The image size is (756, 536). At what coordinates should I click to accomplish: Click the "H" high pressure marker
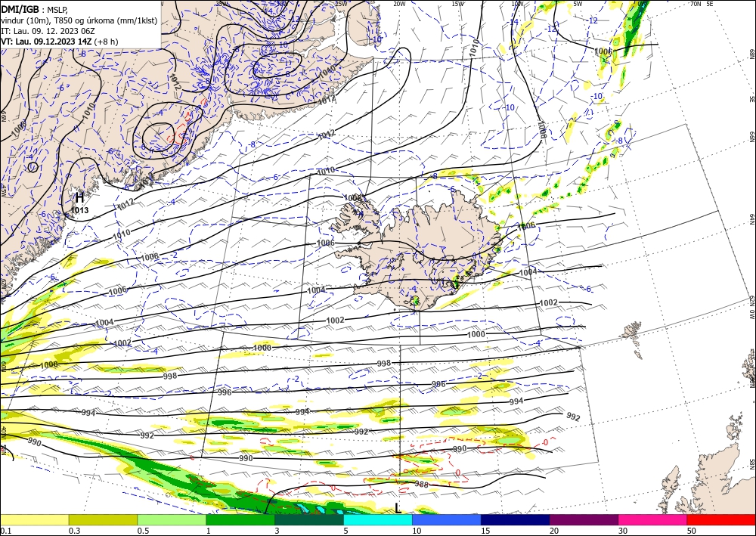click(79, 197)
